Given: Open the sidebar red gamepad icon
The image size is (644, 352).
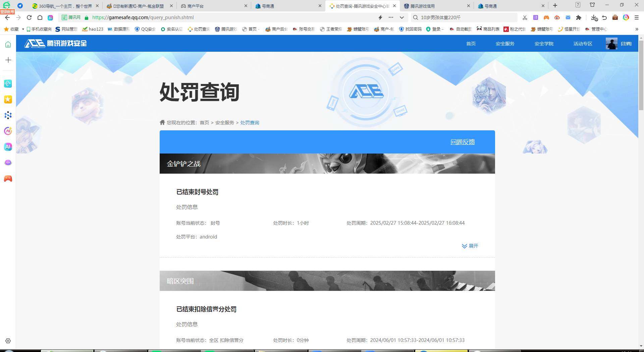Looking at the screenshot, I should (x=8, y=179).
